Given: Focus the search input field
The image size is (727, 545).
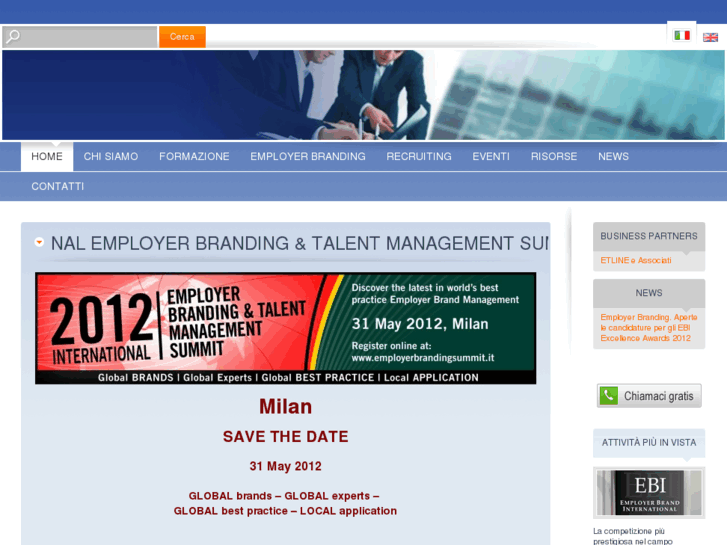Looking at the screenshot, I should pyautogui.click(x=80, y=37).
